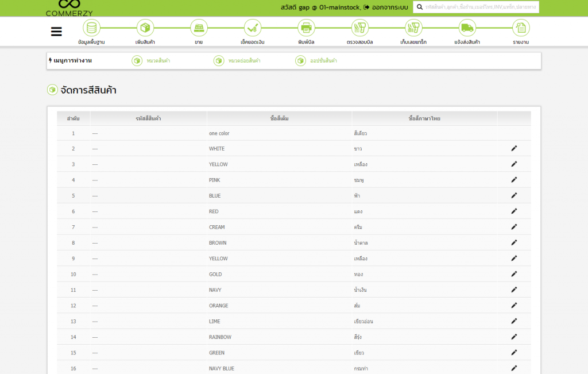Click the ชื่อสีเต็ม column header
The width and height of the screenshot is (588, 374).
pyautogui.click(x=280, y=118)
